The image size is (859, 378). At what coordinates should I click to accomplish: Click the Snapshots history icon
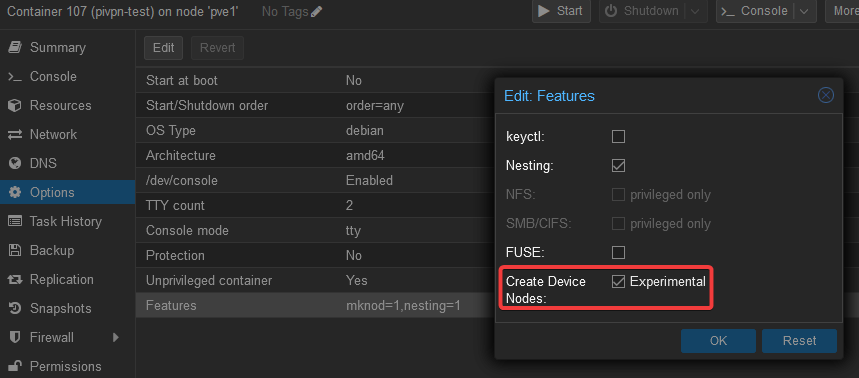tap(15, 308)
